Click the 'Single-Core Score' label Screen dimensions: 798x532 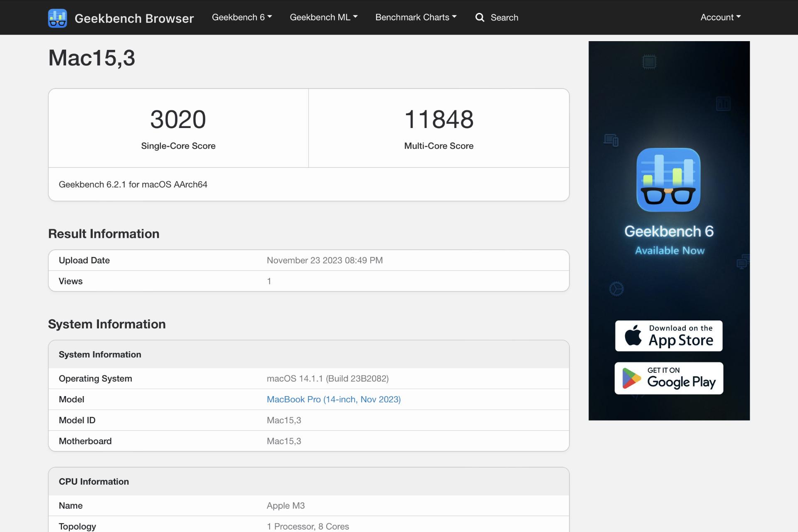178,146
